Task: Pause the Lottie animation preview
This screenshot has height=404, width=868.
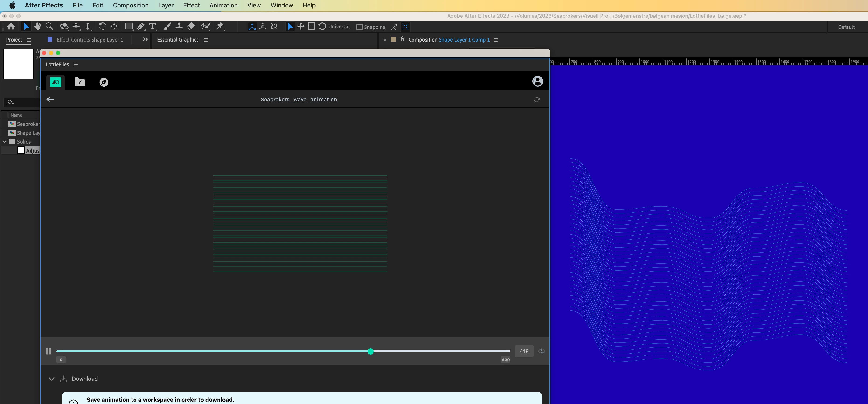Action: (48, 352)
